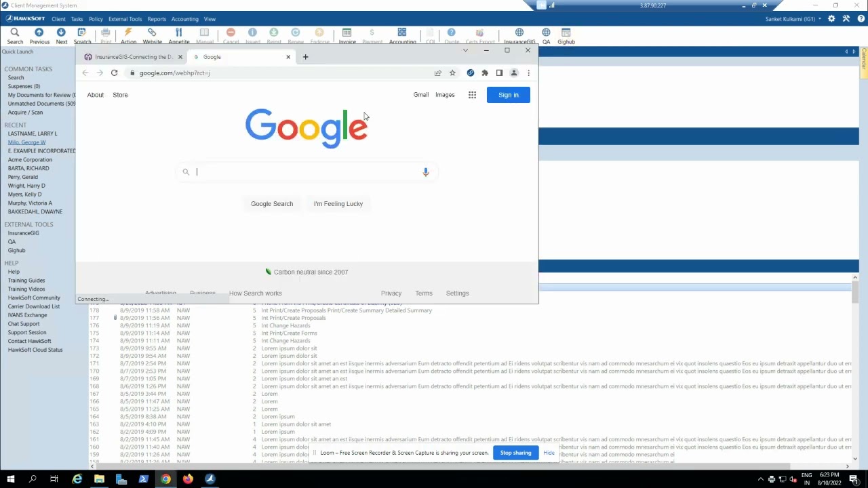Open Google's About link
Screen dimensions: 868x488
[x=96, y=95]
